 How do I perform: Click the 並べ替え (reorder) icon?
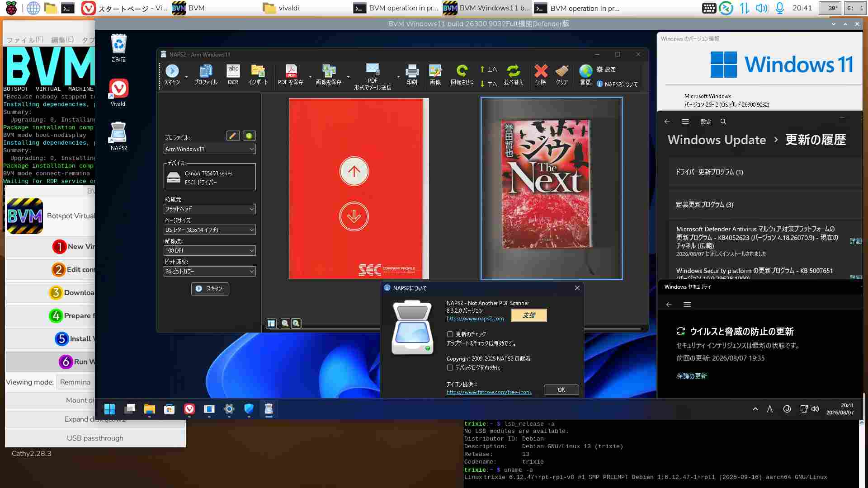point(513,75)
